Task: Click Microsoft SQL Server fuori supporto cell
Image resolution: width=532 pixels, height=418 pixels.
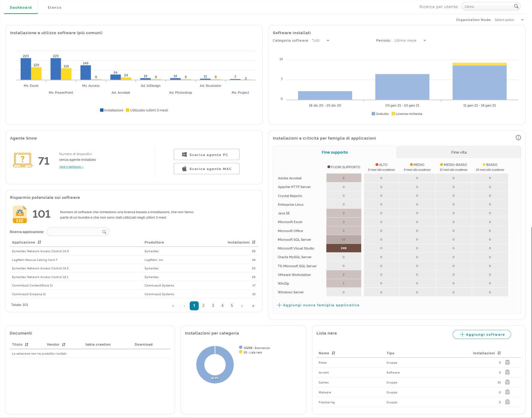Action: pos(344,240)
